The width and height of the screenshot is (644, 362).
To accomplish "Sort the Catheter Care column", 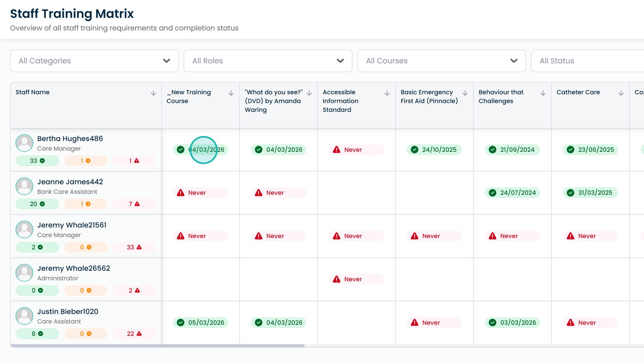I will pyautogui.click(x=621, y=93).
